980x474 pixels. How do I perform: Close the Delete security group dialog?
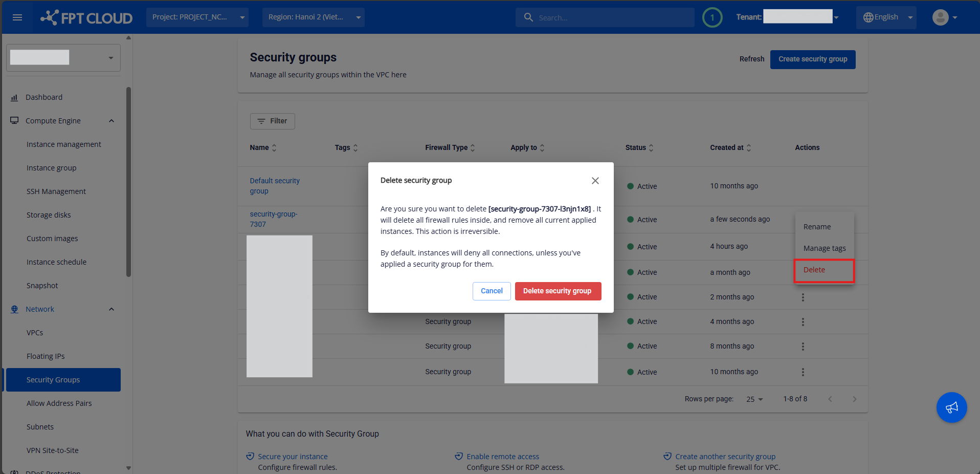595,181
